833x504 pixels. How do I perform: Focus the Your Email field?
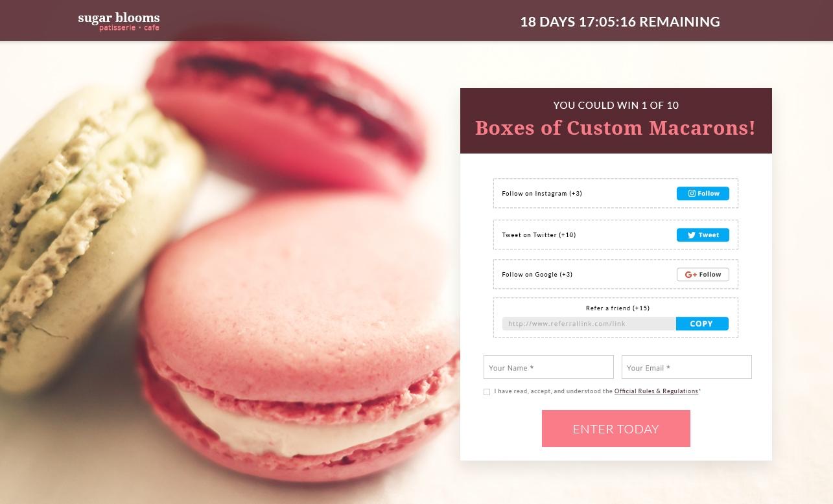[686, 367]
